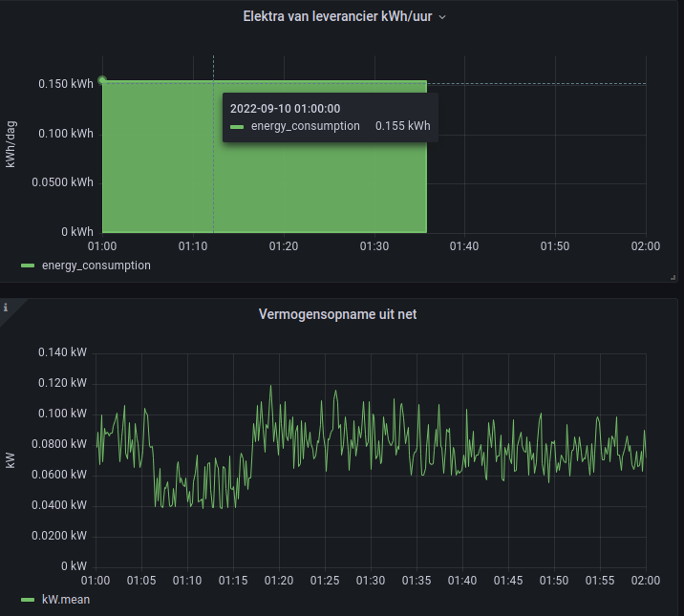Open the Vermogensopname uit net panel title menu
Image resolution: width=684 pixels, height=616 pixels.
click(337, 313)
